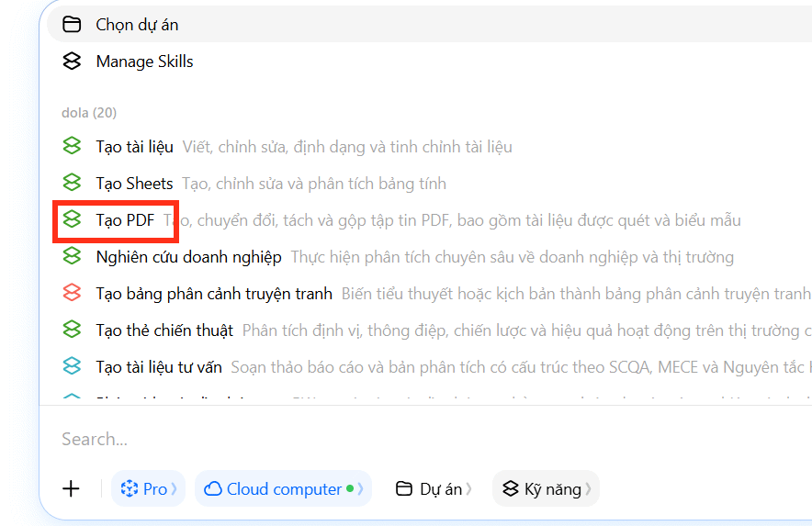Choose the Nghiên cứu doanh nghiệp skill

tap(430, 257)
